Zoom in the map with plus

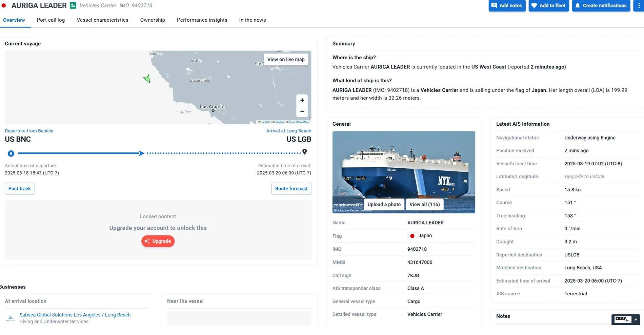click(302, 100)
